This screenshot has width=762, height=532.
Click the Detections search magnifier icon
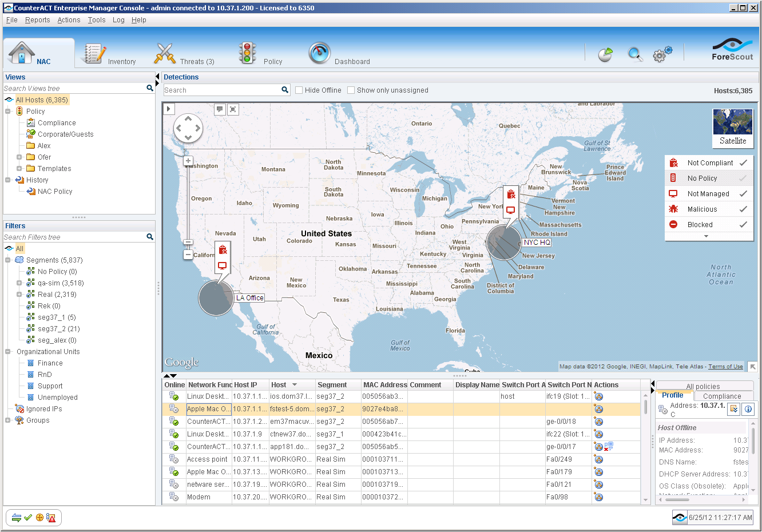285,90
